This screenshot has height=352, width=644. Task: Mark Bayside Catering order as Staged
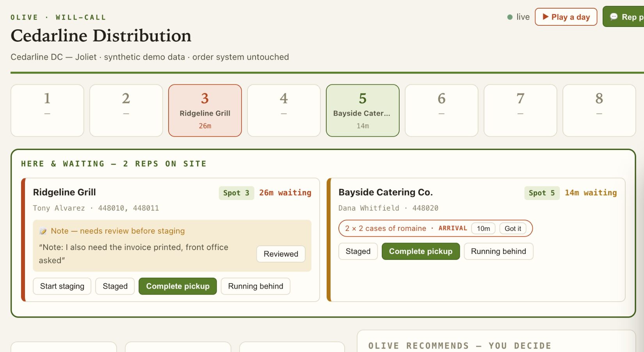[x=358, y=252]
